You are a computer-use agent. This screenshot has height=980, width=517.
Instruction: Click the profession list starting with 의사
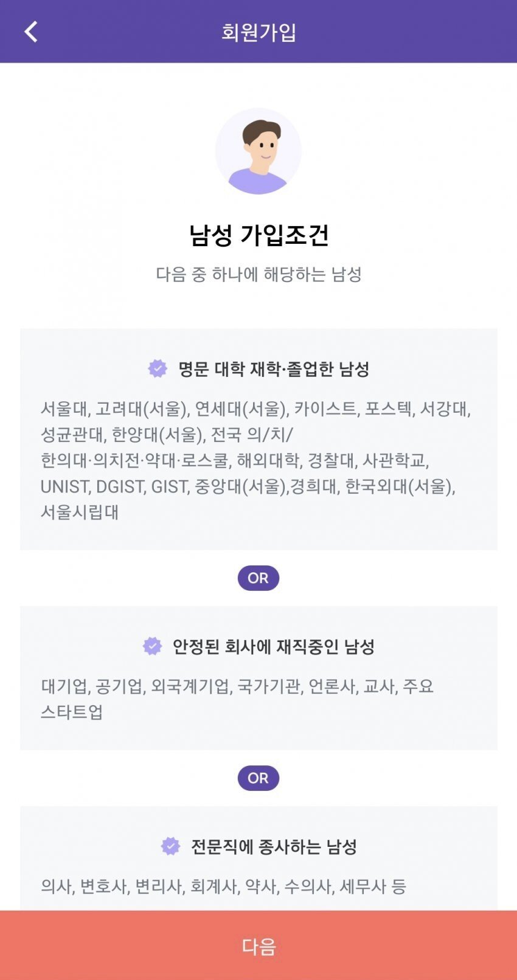click(223, 886)
